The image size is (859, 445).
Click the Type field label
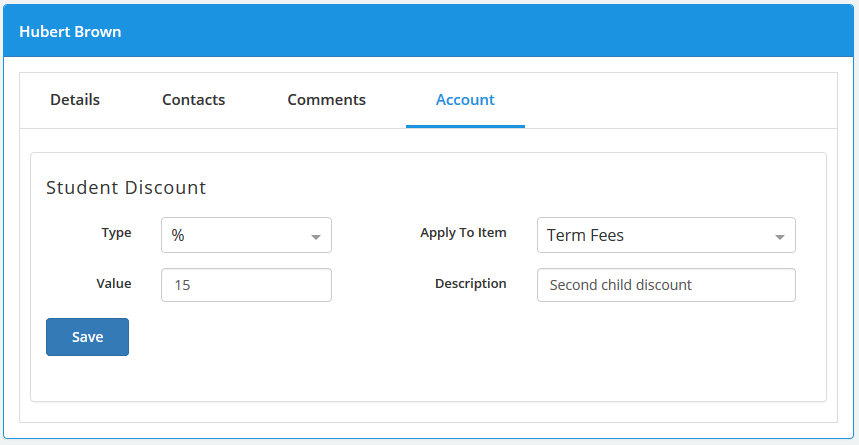pyautogui.click(x=116, y=232)
